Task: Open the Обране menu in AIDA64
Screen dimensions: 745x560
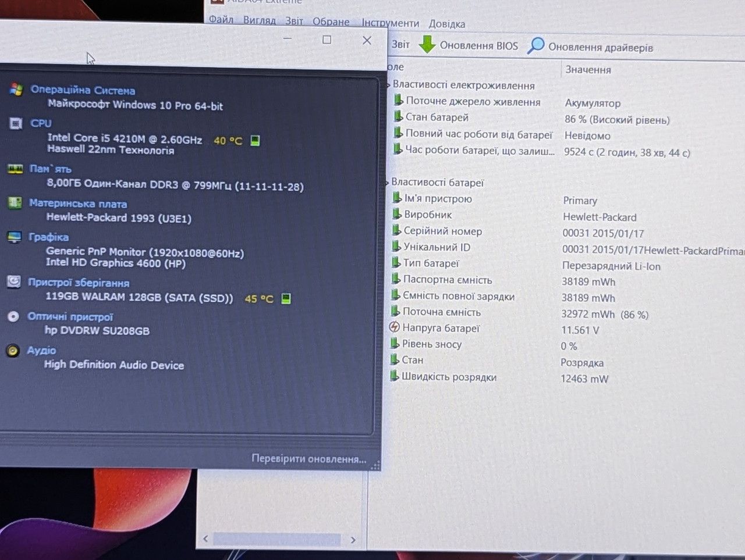Action: coord(331,22)
